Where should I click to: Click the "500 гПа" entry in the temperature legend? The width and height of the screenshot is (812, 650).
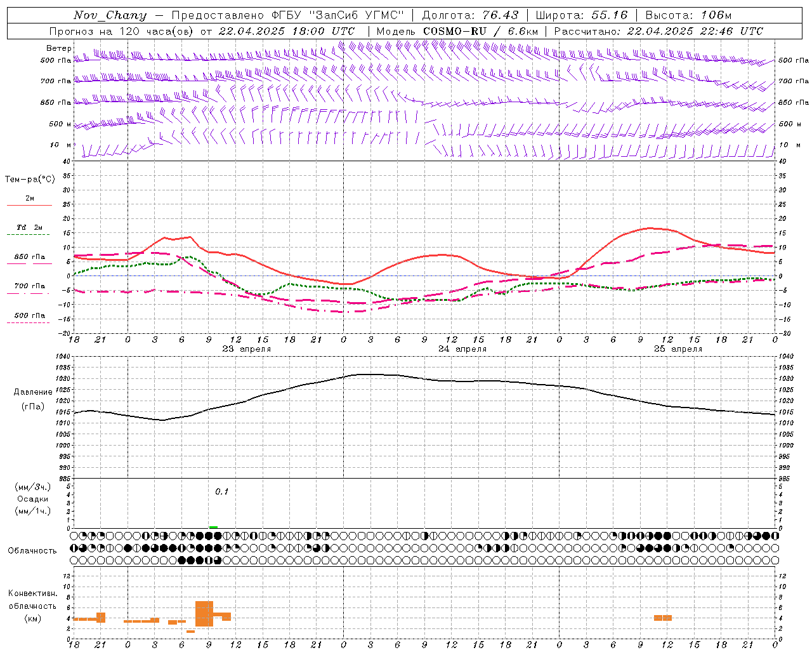click(29, 315)
